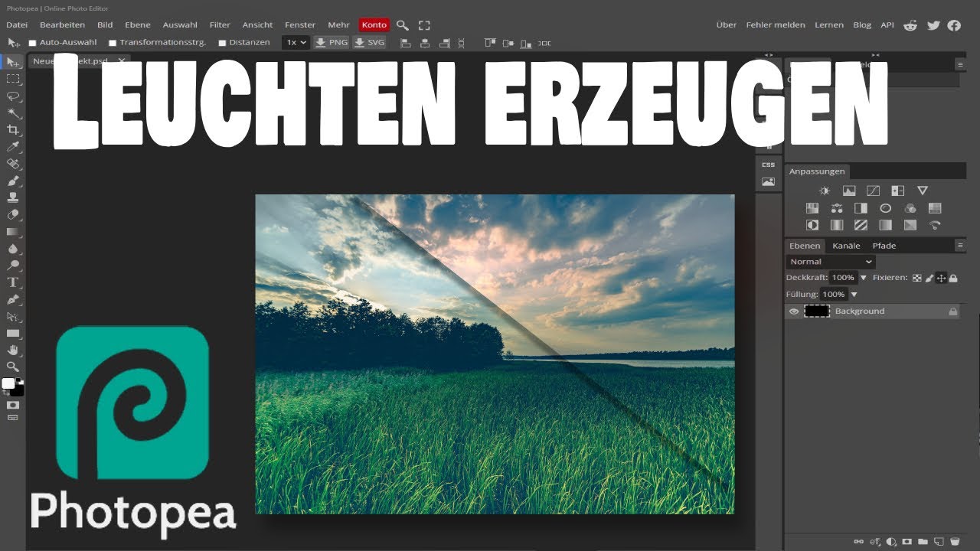Select the Eyedropper tool
This screenshot has height=551, width=980.
coord(13,146)
